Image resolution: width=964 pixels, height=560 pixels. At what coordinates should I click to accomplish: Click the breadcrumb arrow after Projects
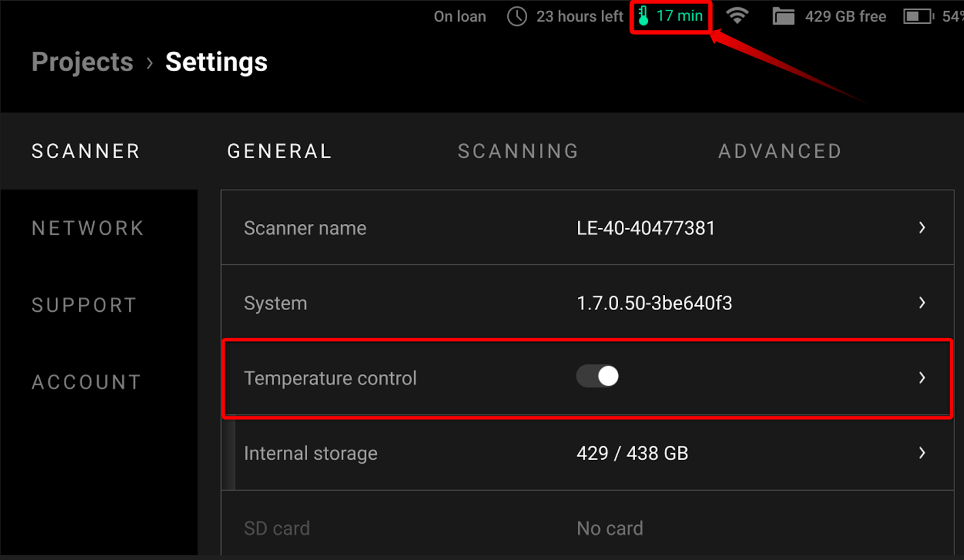click(x=149, y=63)
